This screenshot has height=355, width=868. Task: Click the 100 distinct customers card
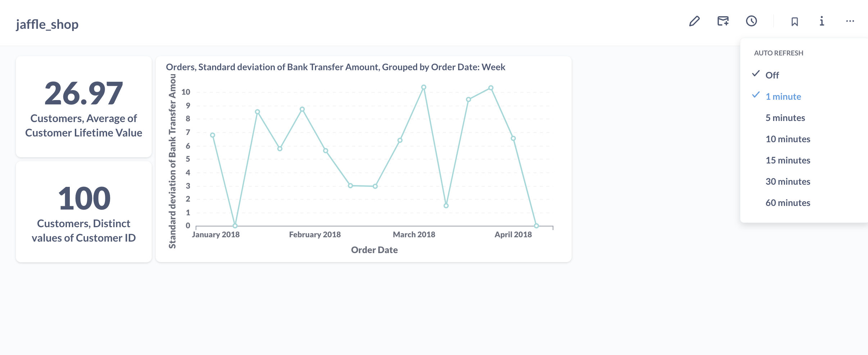coord(84,212)
